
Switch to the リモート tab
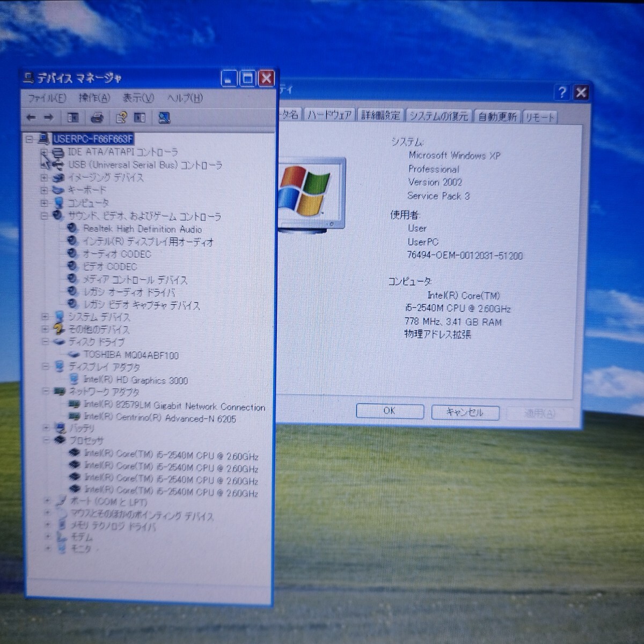(x=539, y=117)
